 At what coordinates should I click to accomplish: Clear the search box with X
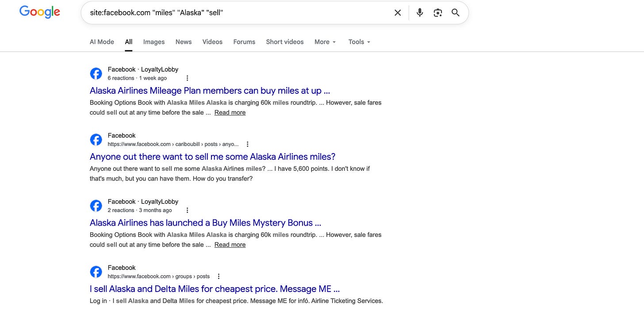[398, 13]
